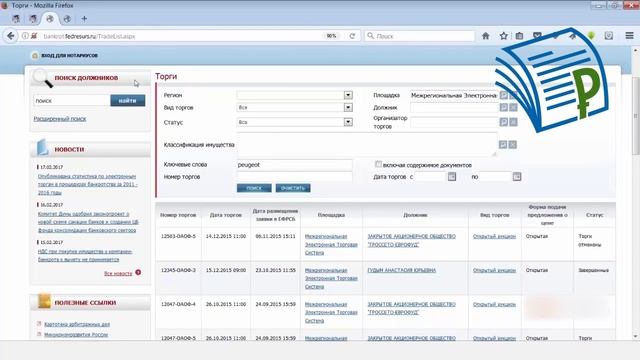This screenshot has width=640, height=360.
Task: Click the 90% zoom indicator in address bar
Action: pyautogui.click(x=331, y=36)
